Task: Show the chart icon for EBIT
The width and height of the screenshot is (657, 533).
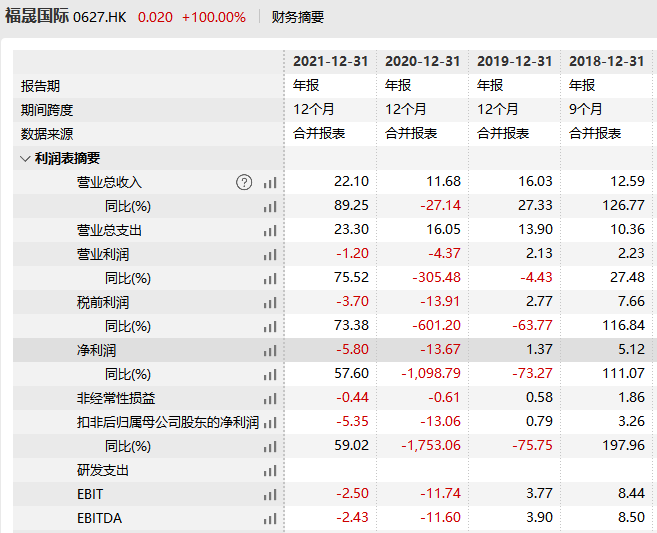Action: 270,494
